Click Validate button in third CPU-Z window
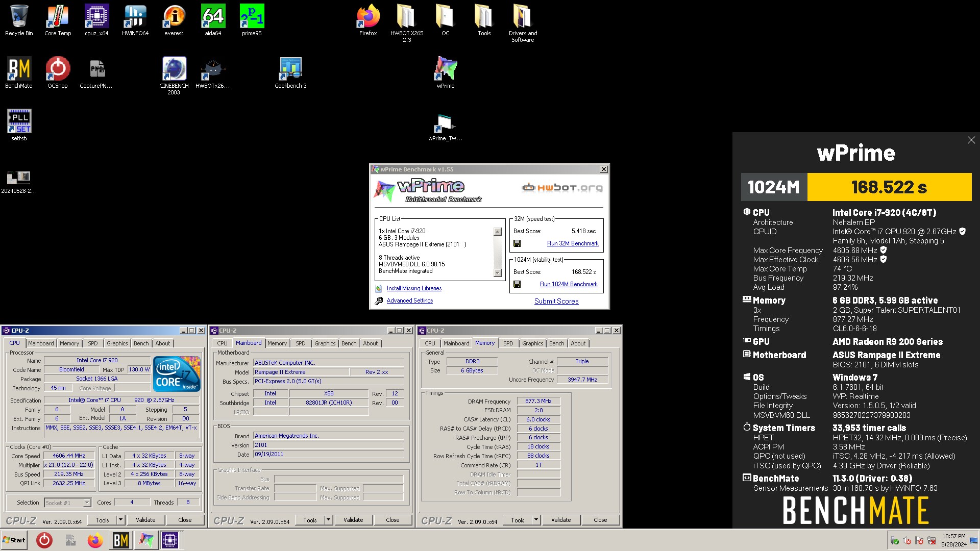 click(561, 520)
